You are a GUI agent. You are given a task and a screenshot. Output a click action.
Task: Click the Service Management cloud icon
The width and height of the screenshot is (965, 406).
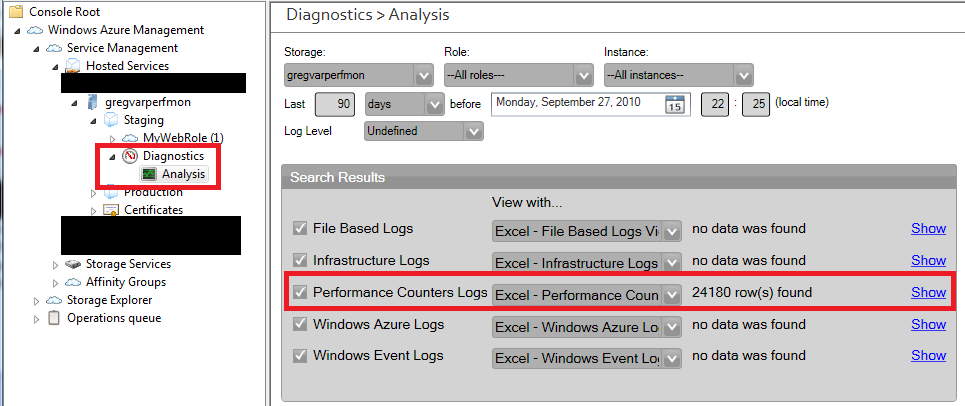click(54, 48)
